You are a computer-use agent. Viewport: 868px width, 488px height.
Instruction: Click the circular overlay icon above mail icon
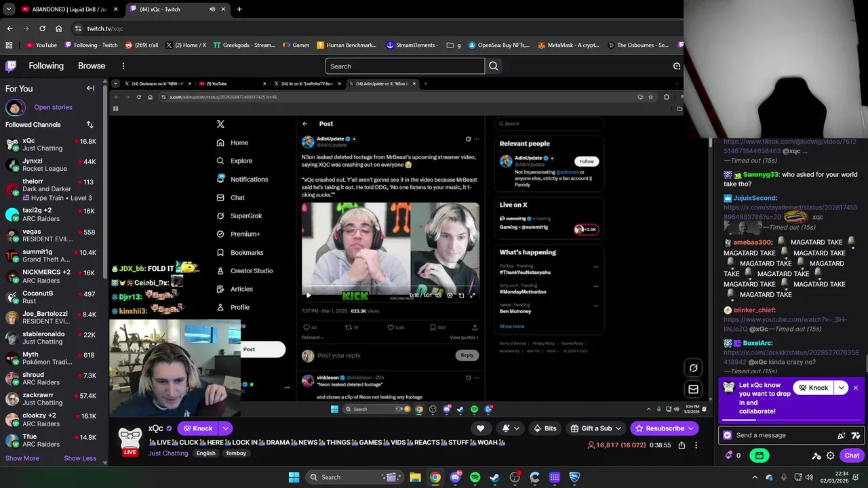coord(693,368)
